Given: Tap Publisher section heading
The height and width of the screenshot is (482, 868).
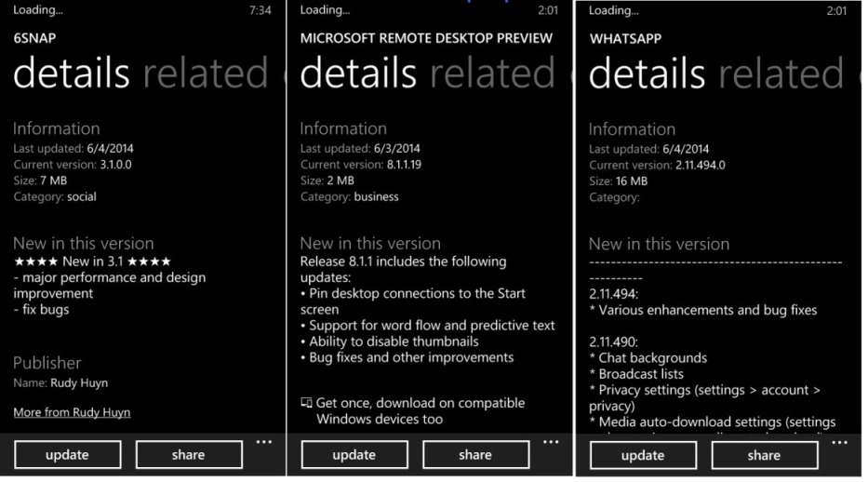Looking at the screenshot, I should pos(47,363).
